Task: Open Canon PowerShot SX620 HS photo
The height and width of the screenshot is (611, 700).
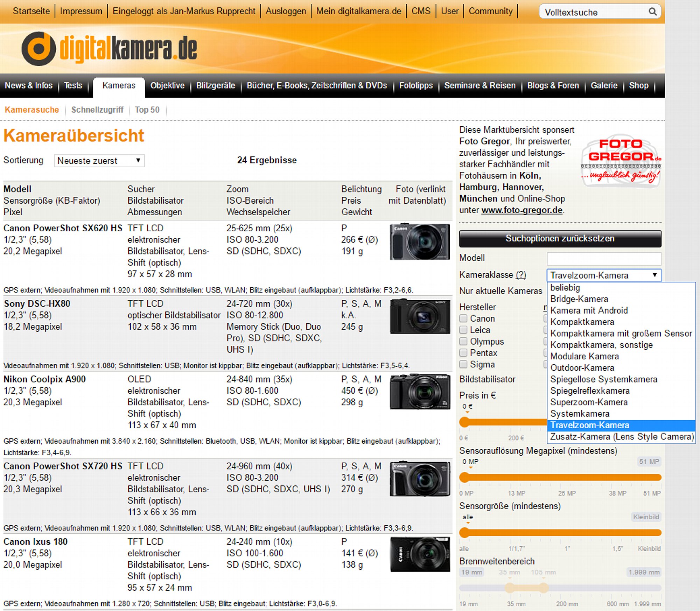Action: point(420,242)
